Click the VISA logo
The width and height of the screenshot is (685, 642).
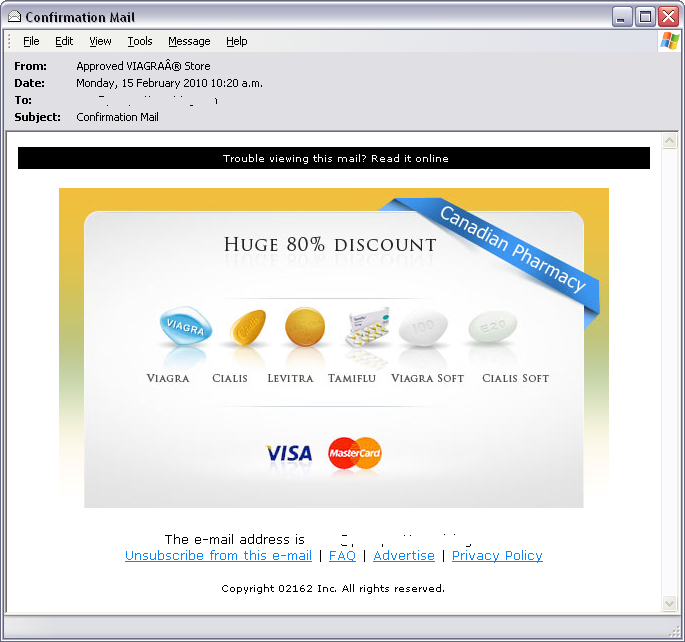pyautogui.click(x=289, y=453)
